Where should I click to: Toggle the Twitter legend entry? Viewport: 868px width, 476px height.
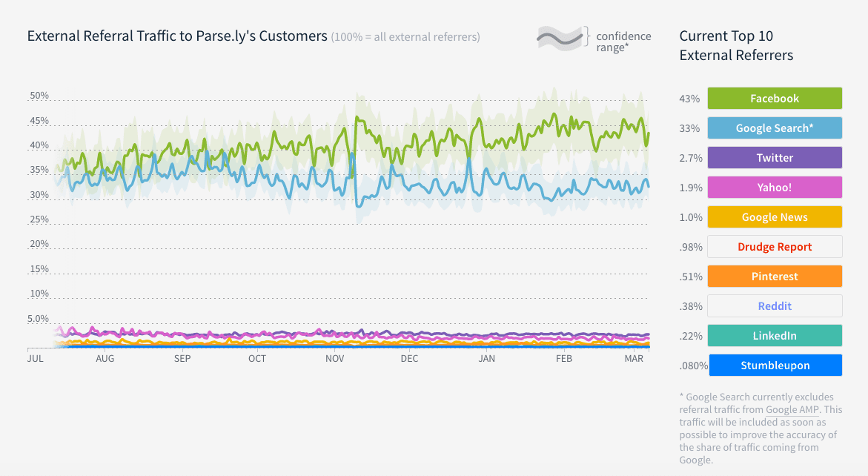click(775, 158)
